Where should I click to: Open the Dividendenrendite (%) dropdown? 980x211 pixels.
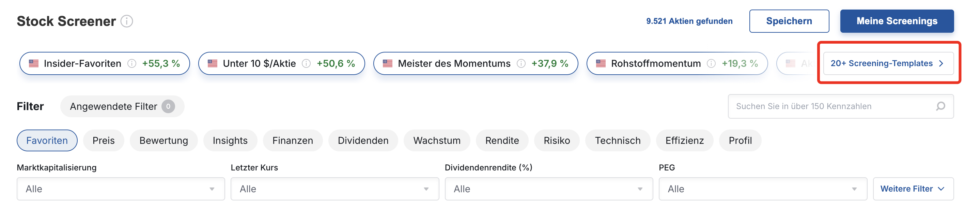click(548, 189)
